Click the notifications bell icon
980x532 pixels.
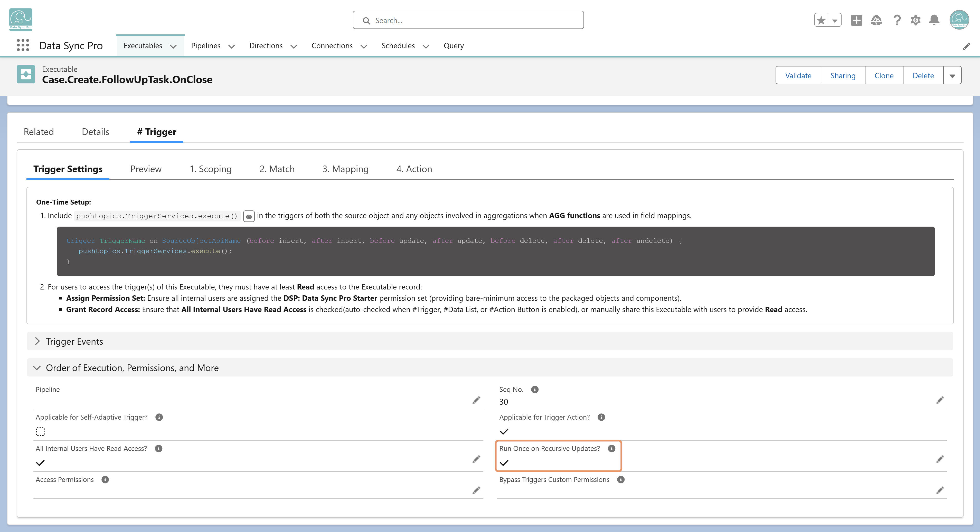pyautogui.click(x=934, y=20)
